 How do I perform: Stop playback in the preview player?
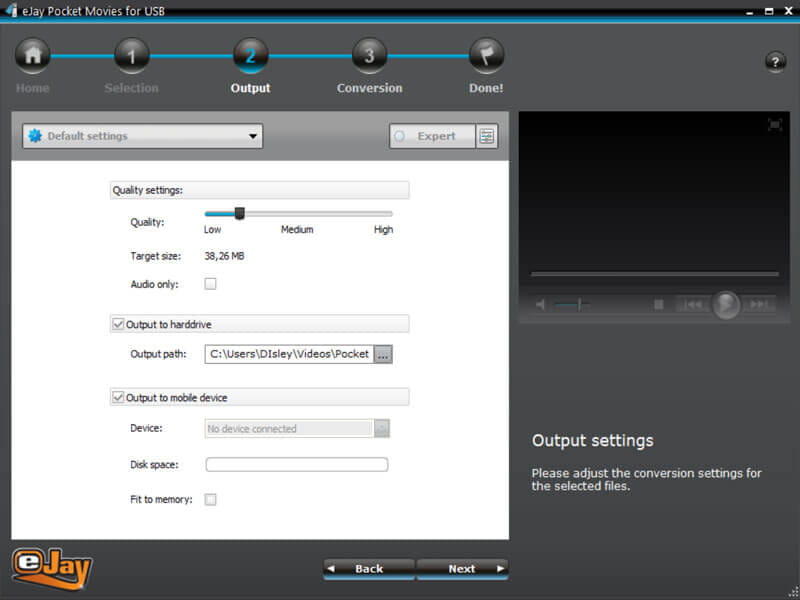(x=659, y=305)
